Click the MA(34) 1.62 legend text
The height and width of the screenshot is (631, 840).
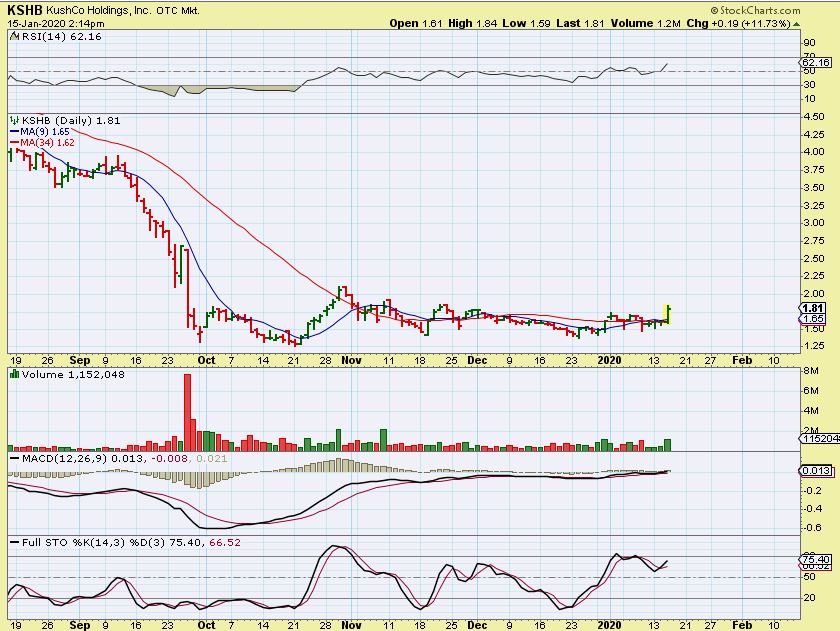click(47, 143)
